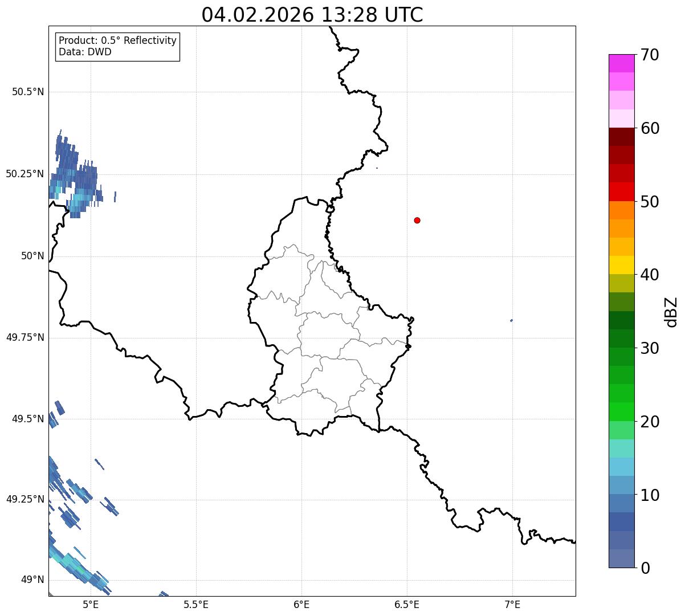This screenshot has width=685, height=616.
Task: Select the 0 dBZ colorbar label
Action: (645, 568)
